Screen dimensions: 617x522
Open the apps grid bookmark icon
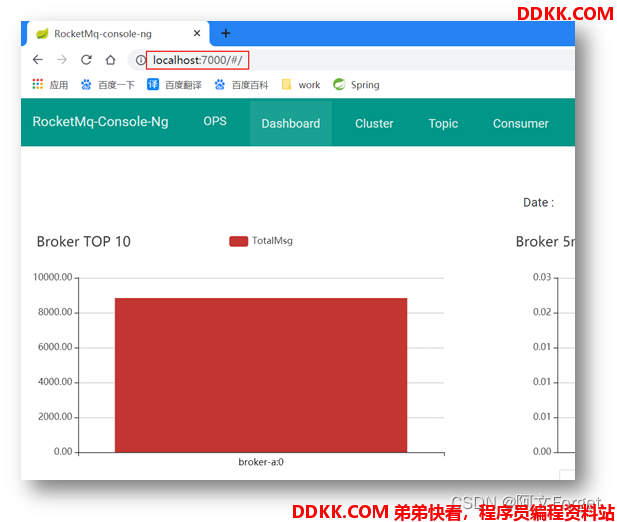coord(38,84)
